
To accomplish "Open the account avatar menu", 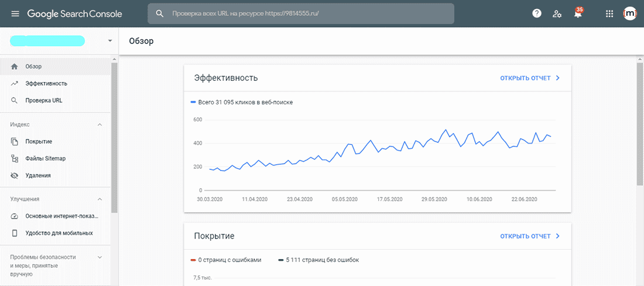I will coord(629,13).
